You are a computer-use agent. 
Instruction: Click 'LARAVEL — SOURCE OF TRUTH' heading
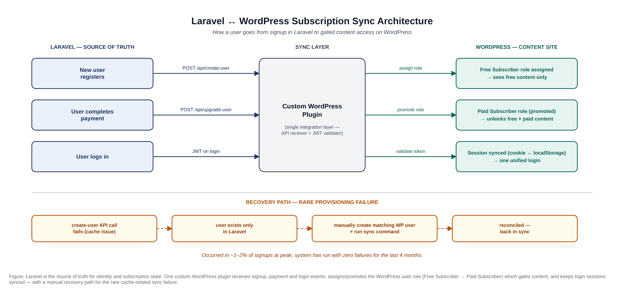point(92,47)
